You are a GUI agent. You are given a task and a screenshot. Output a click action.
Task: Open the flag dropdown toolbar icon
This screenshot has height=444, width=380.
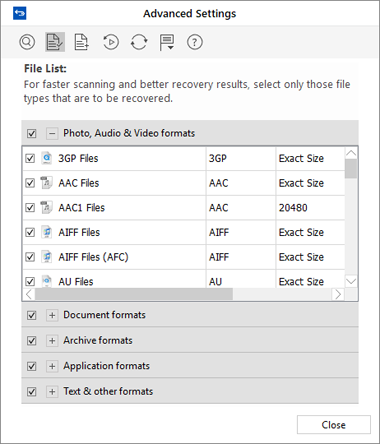166,42
